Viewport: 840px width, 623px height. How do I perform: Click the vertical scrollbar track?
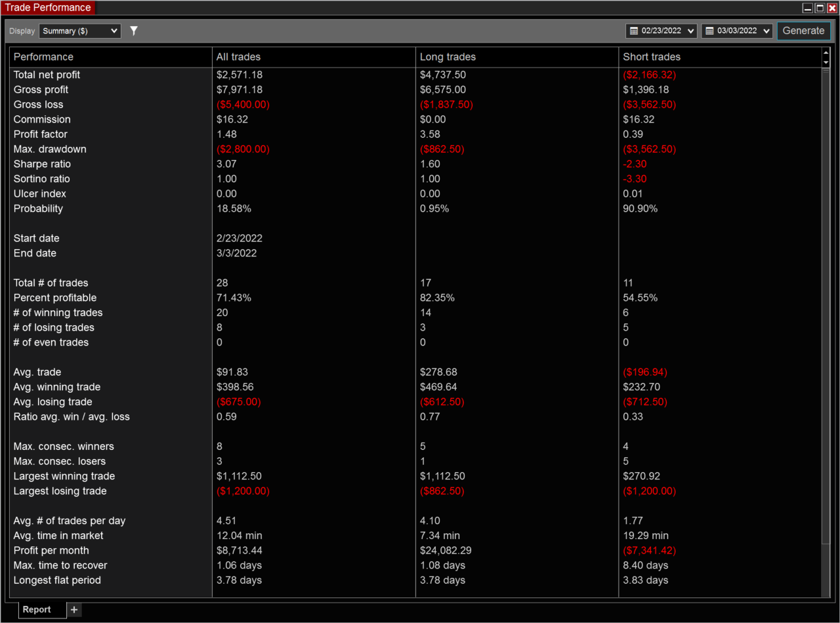tap(826, 331)
